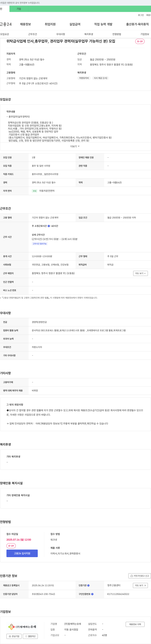Click the 인증기관 help question icon

89,585
